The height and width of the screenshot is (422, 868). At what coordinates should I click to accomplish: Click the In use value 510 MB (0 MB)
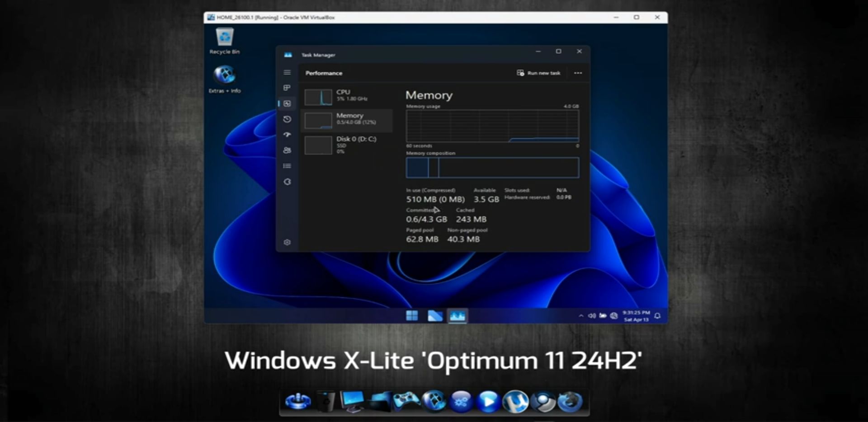pos(435,199)
